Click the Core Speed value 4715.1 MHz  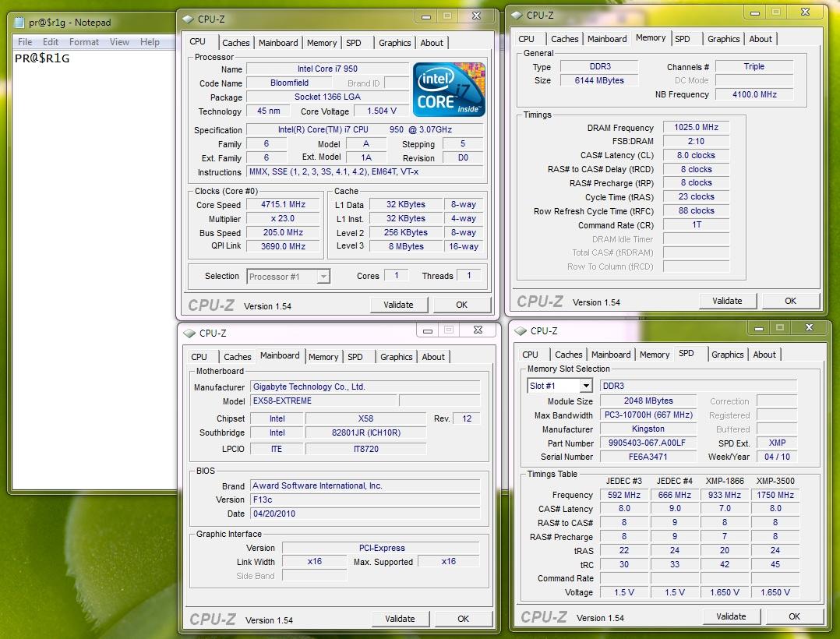[x=283, y=205]
